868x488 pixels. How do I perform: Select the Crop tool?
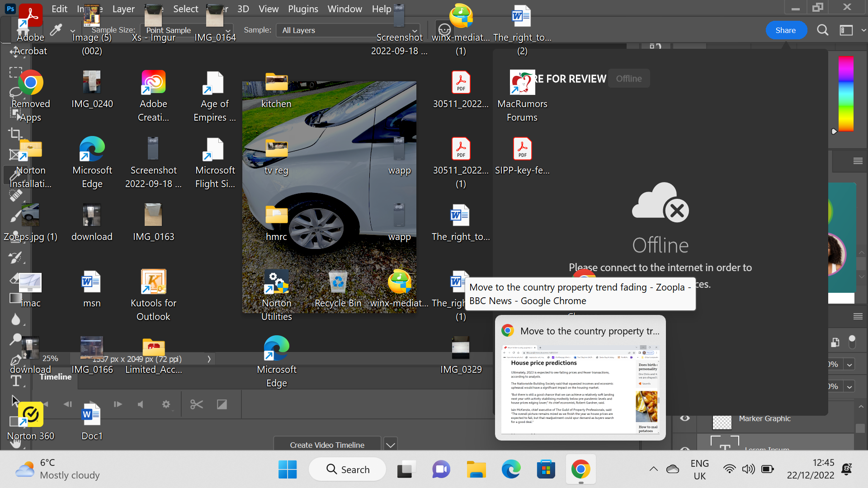(x=15, y=134)
